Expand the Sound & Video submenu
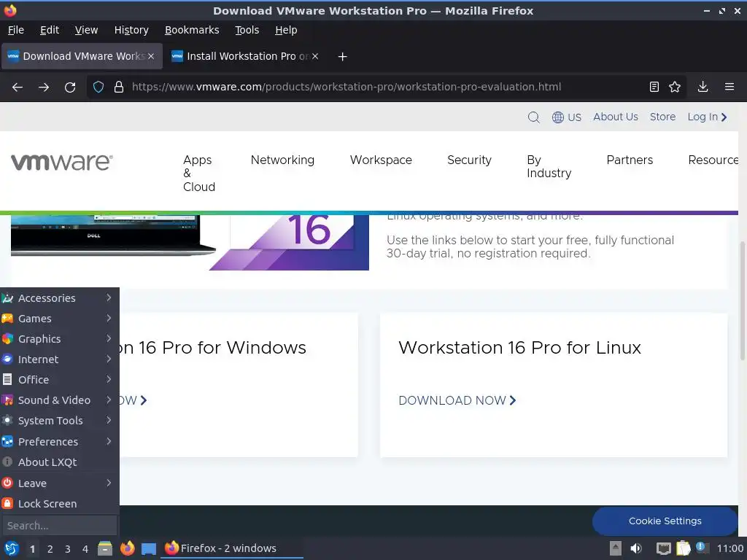Image resolution: width=747 pixels, height=560 pixels. (x=60, y=400)
